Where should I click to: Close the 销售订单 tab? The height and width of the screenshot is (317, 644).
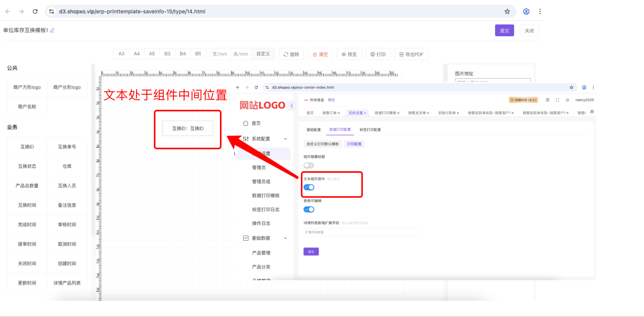click(x=339, y=113)
